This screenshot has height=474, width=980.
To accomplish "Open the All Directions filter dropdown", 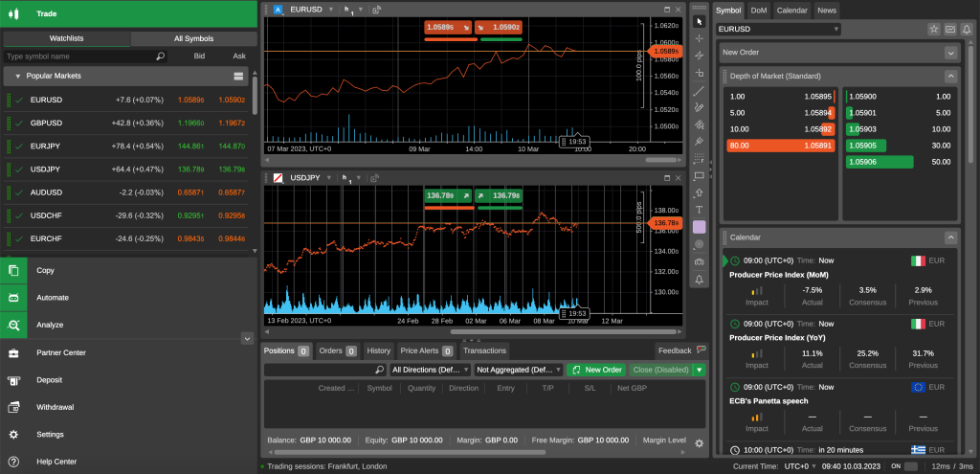I will pyautogui.click(x=427, y=370).
